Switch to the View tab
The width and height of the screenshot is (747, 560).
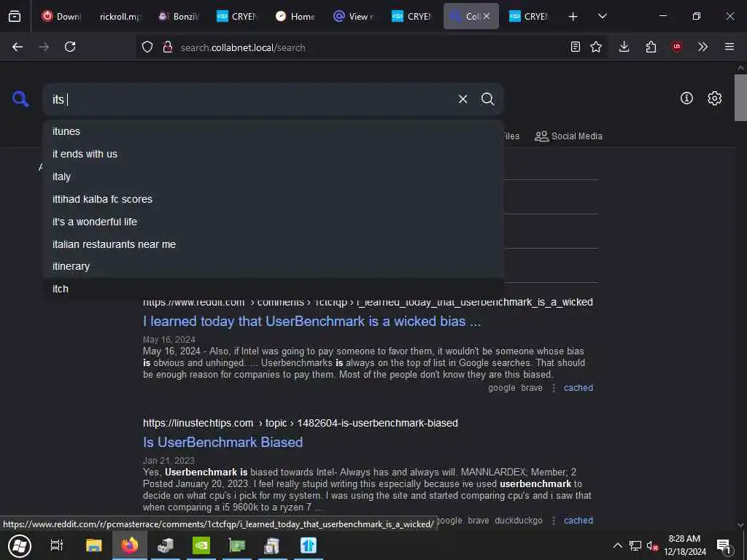[354, 16]
